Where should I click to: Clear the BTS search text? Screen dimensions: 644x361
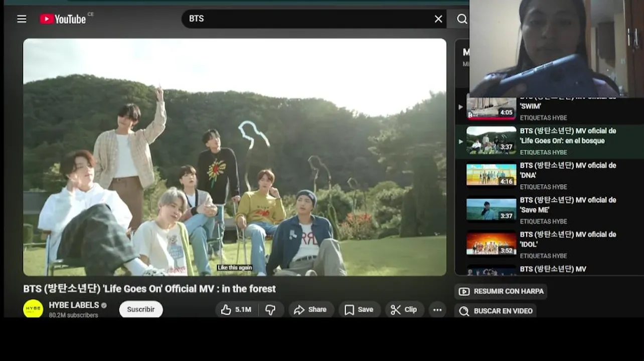pos(438,19)
